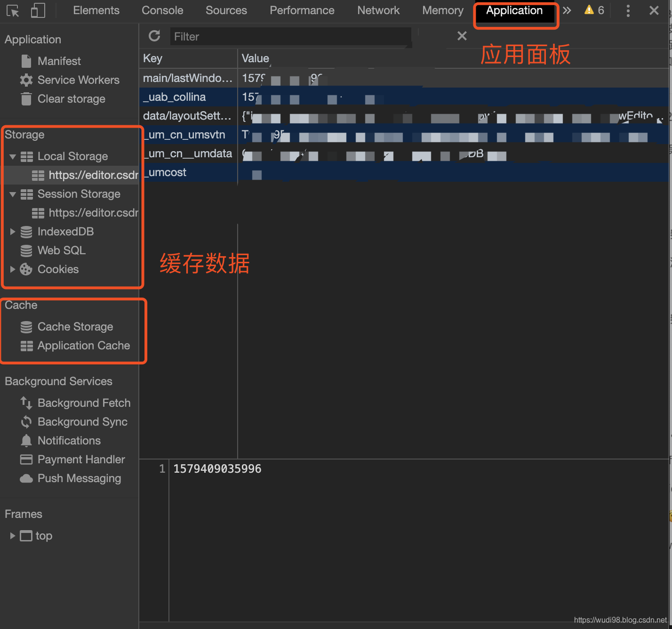Select the _um_cn_umsvtn key row
Image resolution: width=672 pixels, height=629 pixels.
click(x=404, y=135)
